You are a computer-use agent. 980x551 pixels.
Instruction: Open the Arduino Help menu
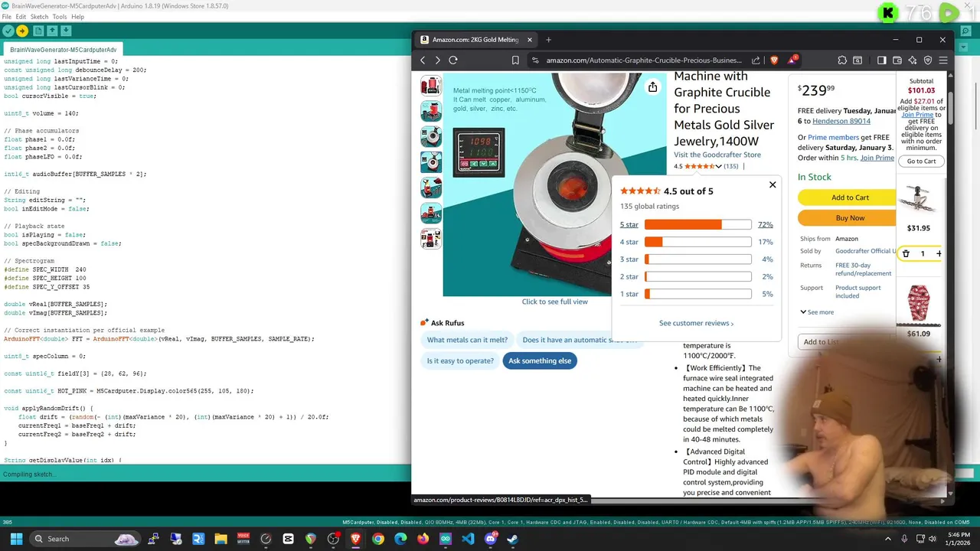pyautogui.click(x=78, y=17)
